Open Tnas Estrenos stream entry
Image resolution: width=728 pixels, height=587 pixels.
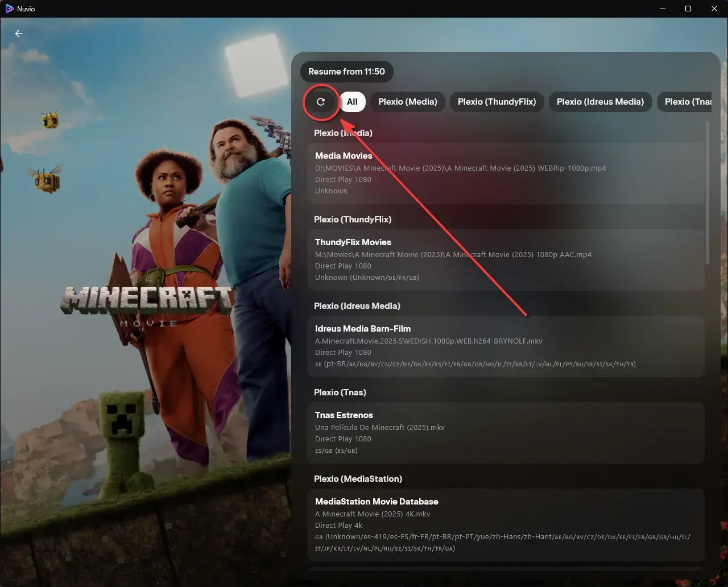pos(506,433)
